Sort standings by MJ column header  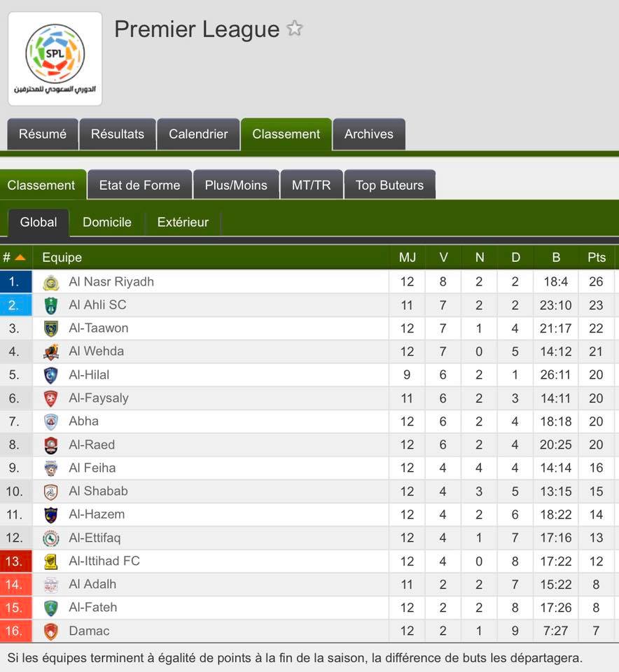pyautogui.click(x=408, y=257)
